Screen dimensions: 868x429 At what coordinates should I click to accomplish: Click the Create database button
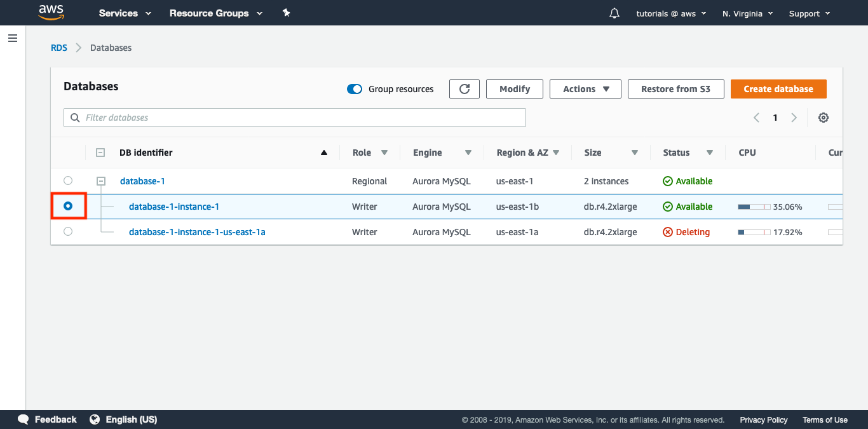pyautogui.click(x=778, y=89)
